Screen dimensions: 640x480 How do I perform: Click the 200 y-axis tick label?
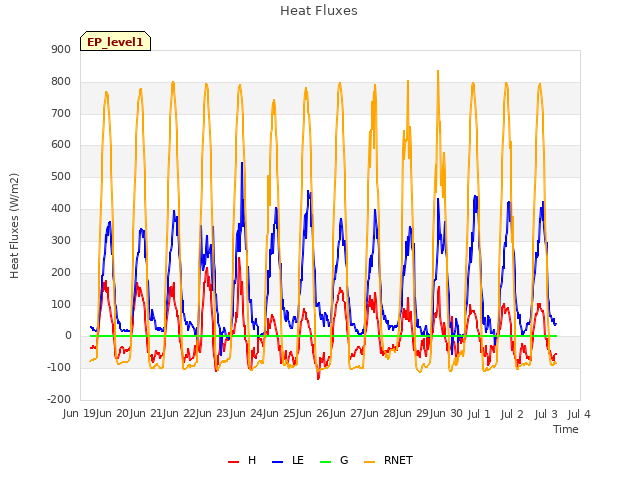(x=61, y=272)
